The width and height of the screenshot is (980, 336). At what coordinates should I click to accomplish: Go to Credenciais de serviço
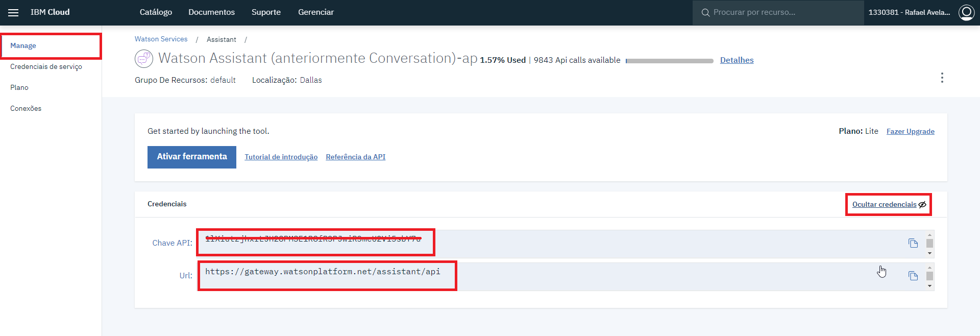coord(46,67)
